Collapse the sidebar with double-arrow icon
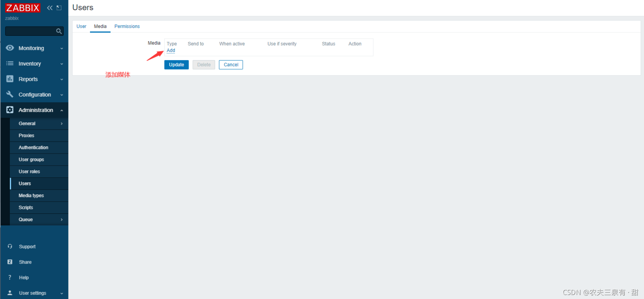This screenshot has height=299, width=644. coord(50,8)
